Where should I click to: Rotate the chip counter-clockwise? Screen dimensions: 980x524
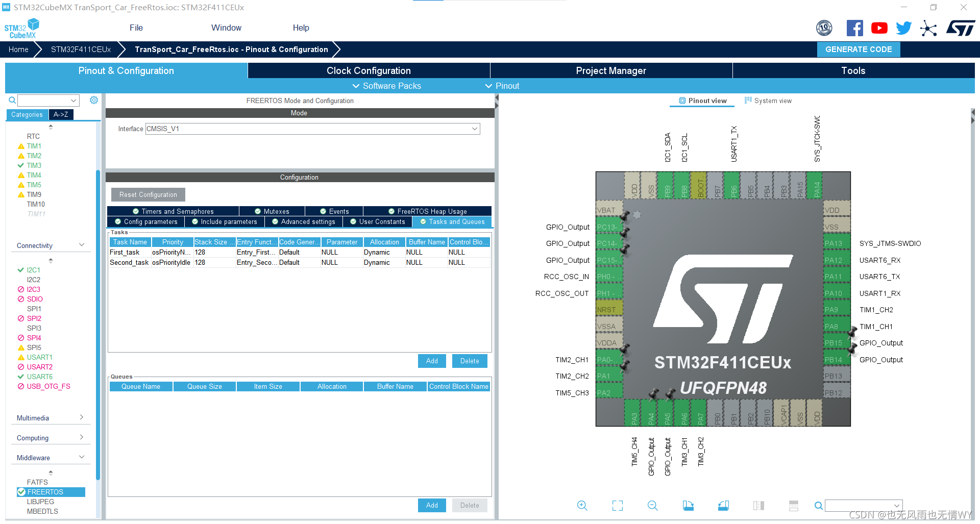(723, 505)
